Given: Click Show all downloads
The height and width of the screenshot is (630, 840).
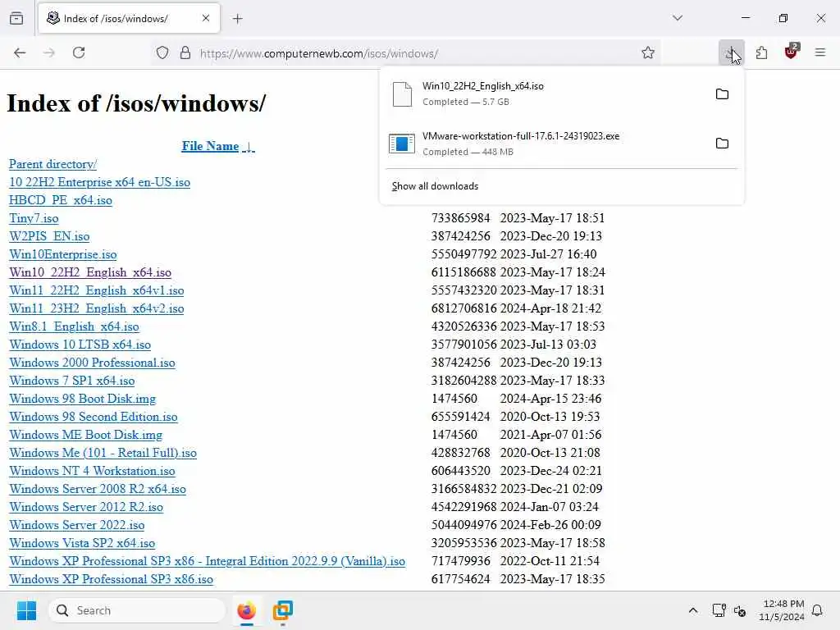Looking at the screenshot, I should tap(435, 186).
